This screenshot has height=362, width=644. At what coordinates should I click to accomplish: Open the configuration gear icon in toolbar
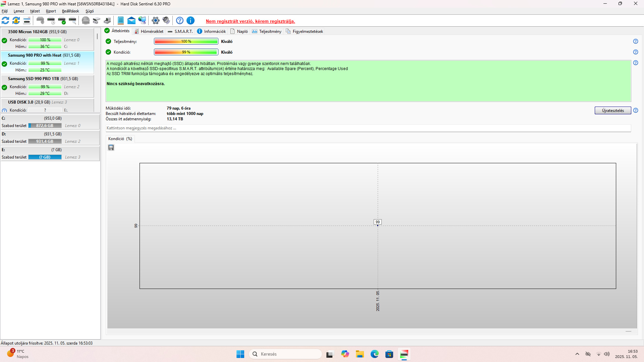(x=155, y=21)
